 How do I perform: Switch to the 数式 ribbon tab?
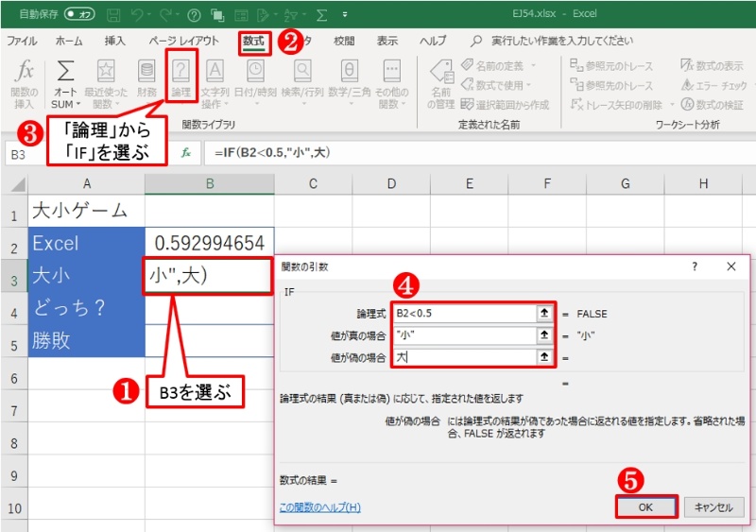click(x=253, y=41)
